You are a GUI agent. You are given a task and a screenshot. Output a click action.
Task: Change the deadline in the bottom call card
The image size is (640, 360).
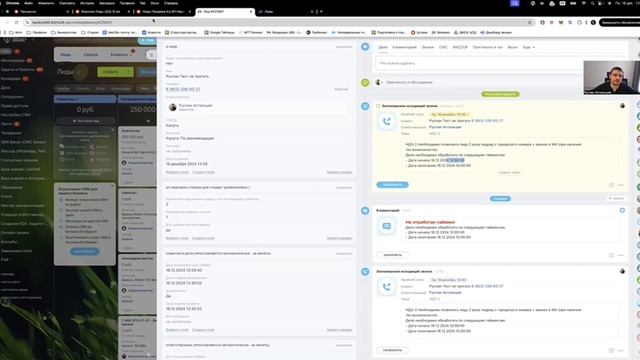coord(448,280)
